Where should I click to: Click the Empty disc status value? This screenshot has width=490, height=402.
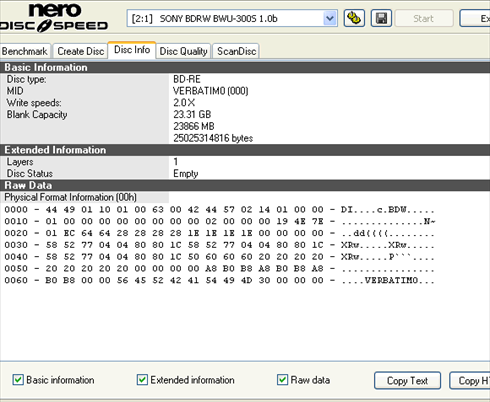click(186, 174)
